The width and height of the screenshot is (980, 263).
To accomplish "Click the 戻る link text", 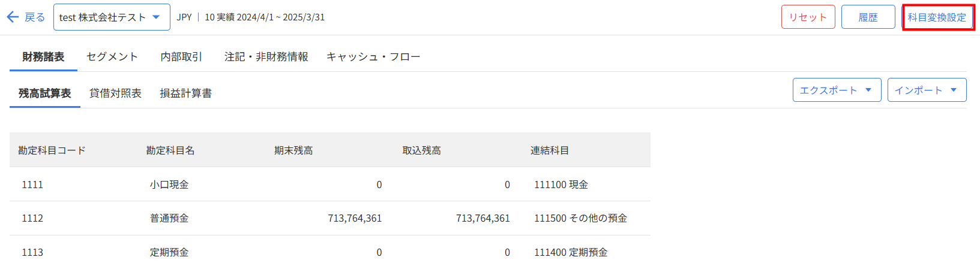I will point(35,17).
